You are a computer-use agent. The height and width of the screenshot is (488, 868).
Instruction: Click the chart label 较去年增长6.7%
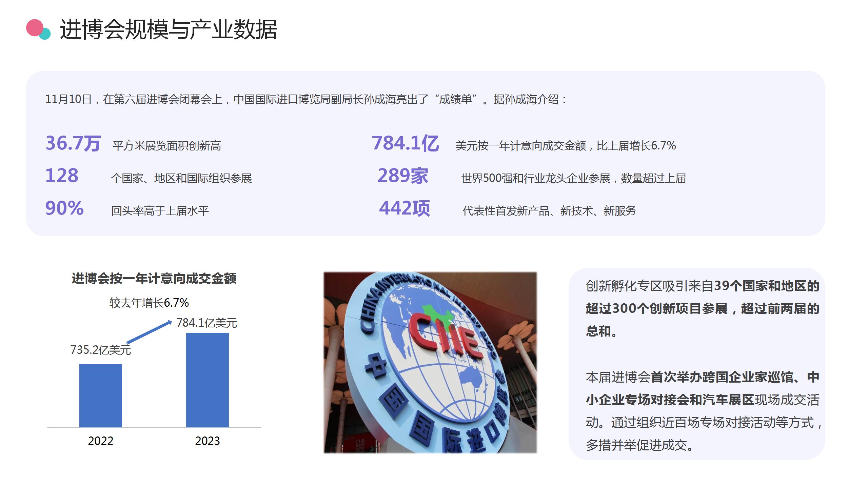click(149, 303)
